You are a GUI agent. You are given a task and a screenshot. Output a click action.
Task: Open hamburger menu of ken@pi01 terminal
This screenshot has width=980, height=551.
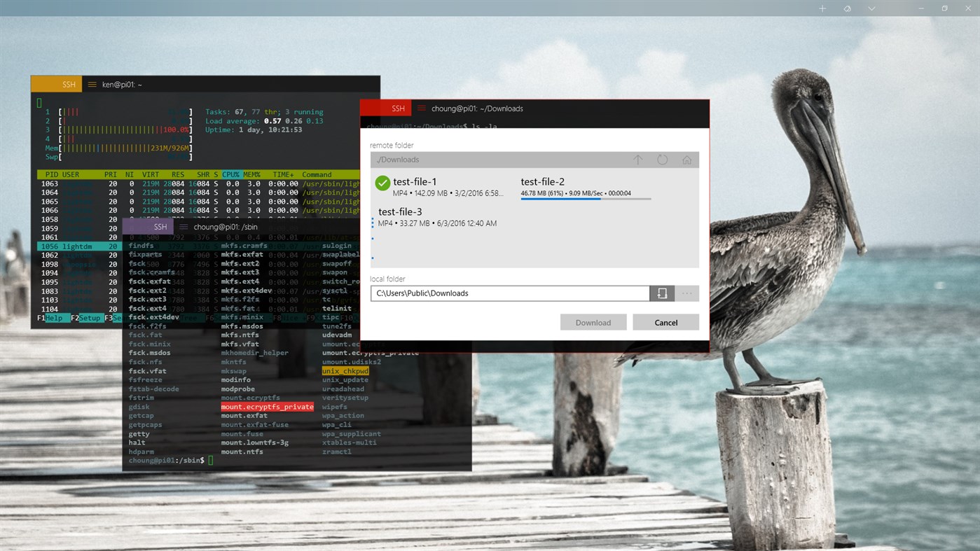pyautogui.click(x=92, y=84)
